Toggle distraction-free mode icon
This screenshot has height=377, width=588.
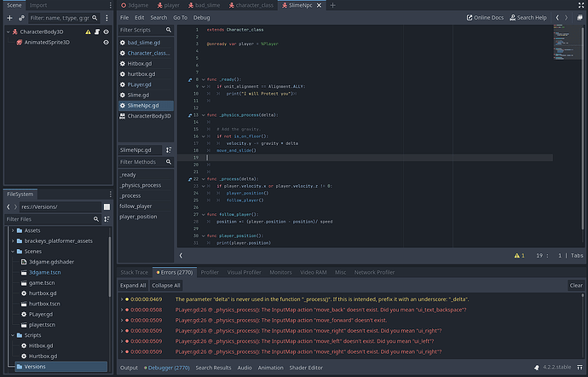coord(581,5)
